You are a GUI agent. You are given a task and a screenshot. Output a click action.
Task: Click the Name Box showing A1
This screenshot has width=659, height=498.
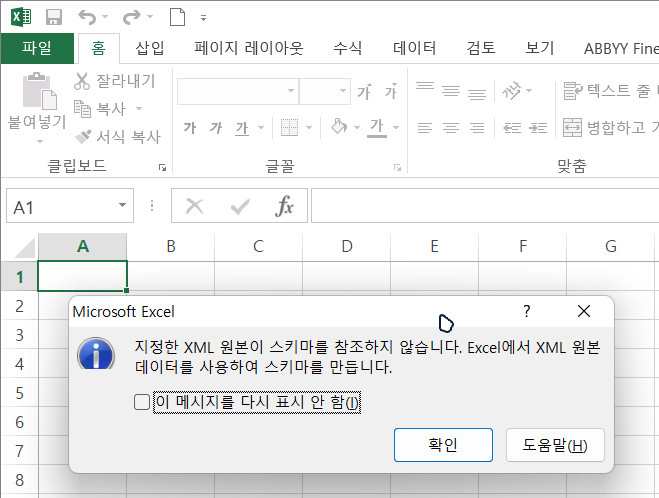[61, 206]
